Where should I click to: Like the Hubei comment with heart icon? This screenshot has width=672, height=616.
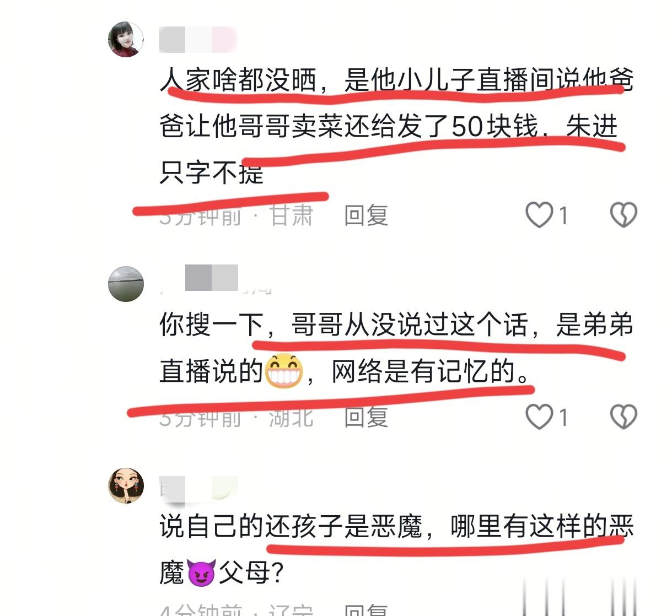539,417
